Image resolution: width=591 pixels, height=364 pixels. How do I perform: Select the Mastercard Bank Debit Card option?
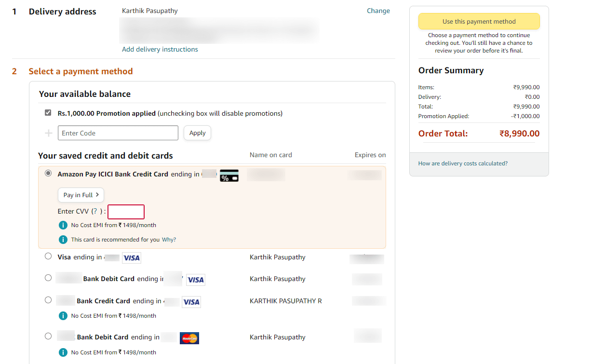click(48, 336)
